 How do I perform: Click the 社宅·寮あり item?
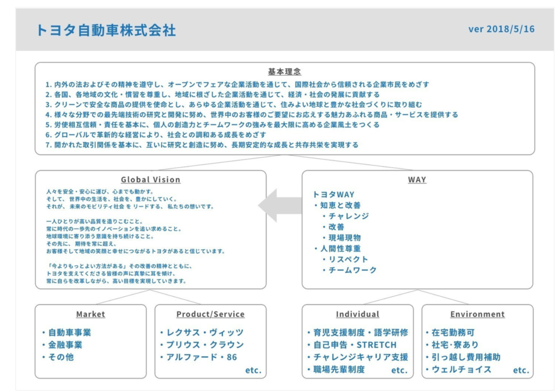tap(452, 345)
